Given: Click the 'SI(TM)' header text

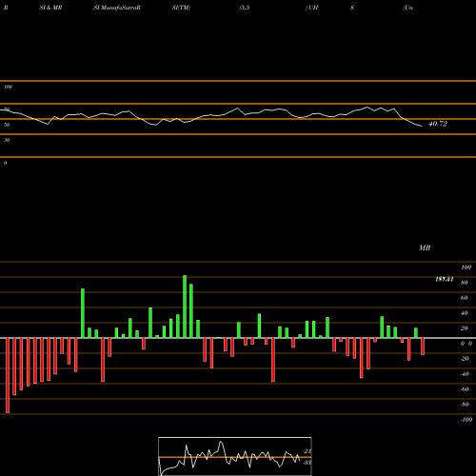Looking at the screenshot, I should click(x=181, y=8).
